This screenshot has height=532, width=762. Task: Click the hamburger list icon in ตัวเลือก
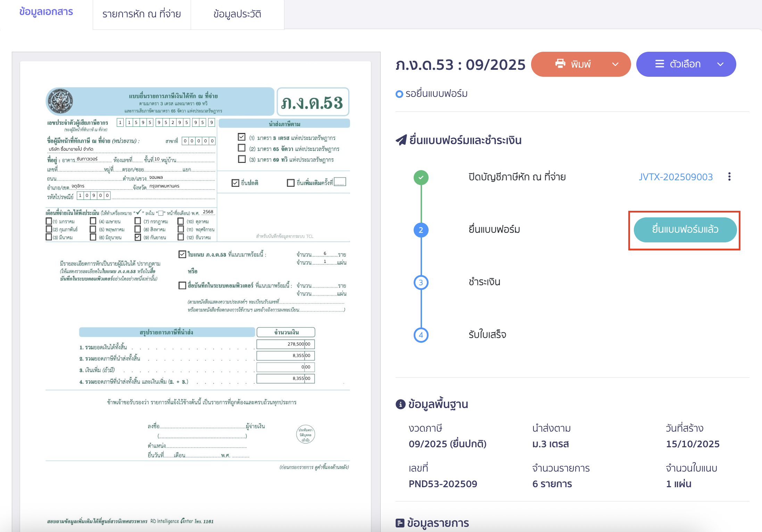tap(659, 64)
